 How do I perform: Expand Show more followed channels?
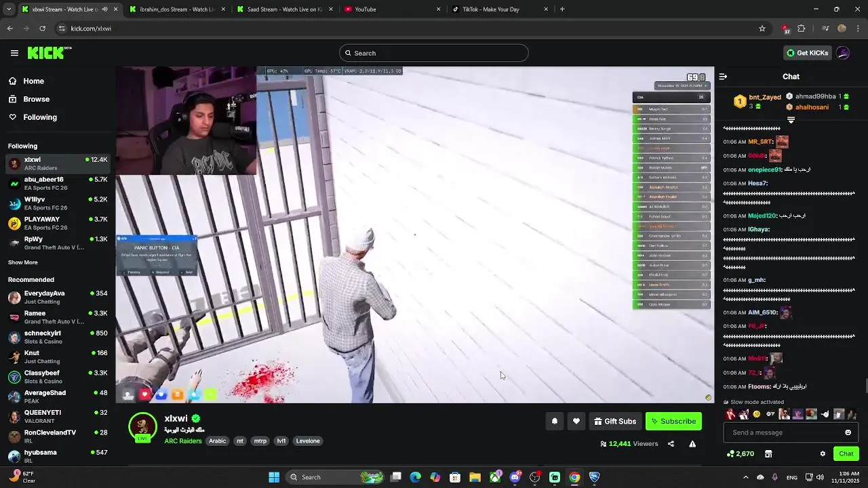[23, 262]
